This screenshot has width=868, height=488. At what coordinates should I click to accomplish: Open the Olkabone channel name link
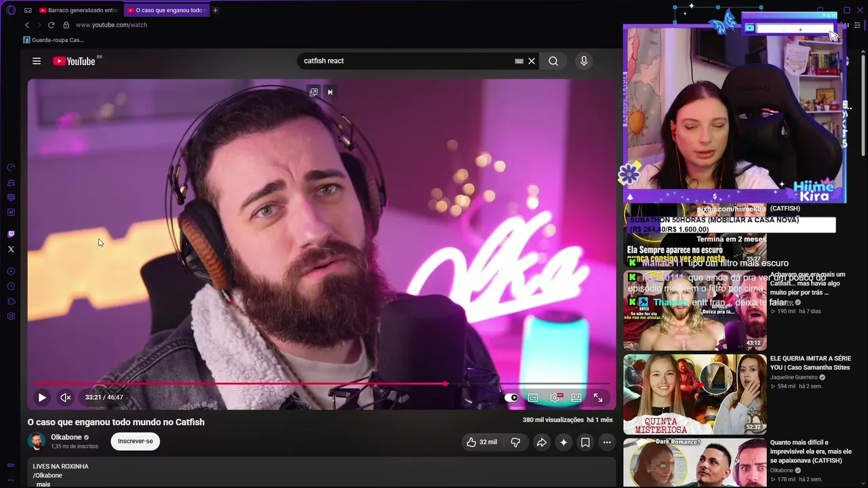66,437
